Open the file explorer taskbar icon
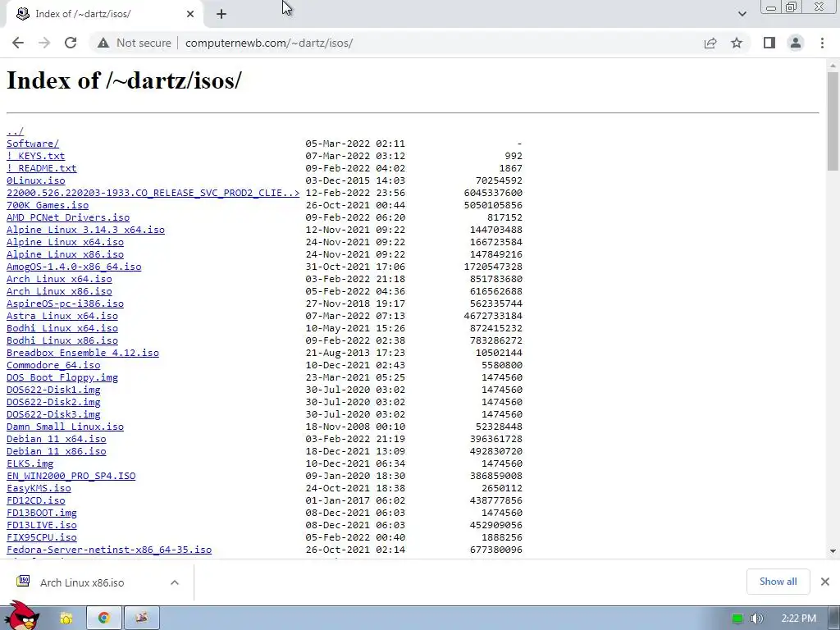This screenshot has height=630, width=840. click(x=66, y=619)
